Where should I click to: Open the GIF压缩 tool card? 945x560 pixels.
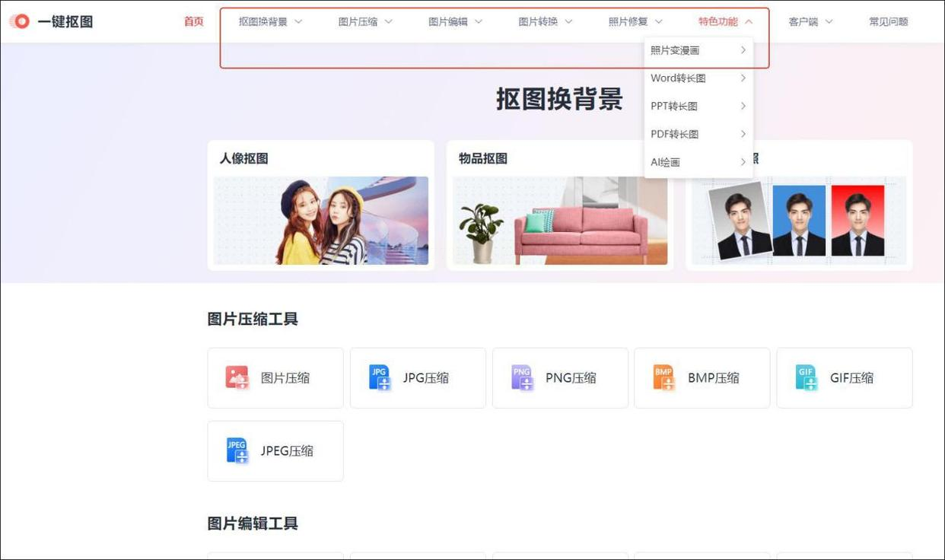(x=845, y=378)
